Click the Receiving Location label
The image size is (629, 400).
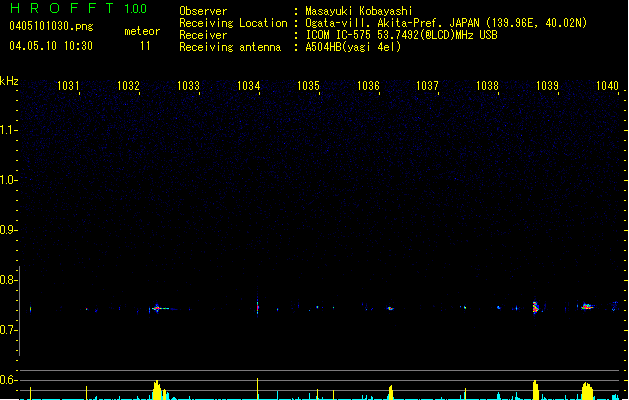(233, 23)
